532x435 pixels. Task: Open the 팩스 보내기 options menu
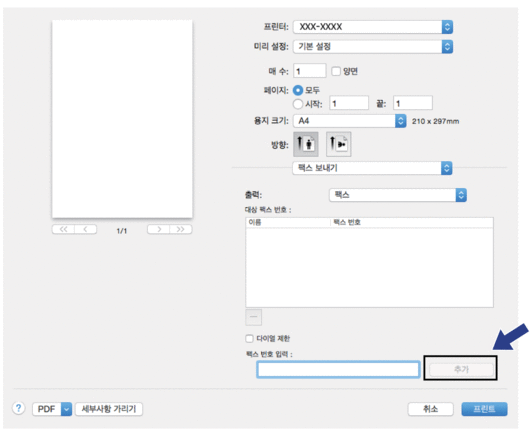[x=372, y=168]
